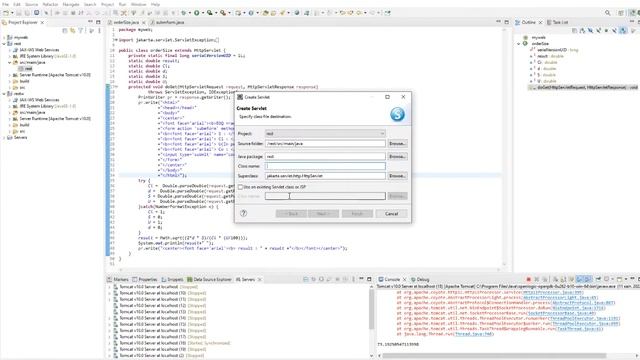Click the Collapse All icon in Project Explorer
This screenshot has width=640, height=360.
[x=64, y=31]
